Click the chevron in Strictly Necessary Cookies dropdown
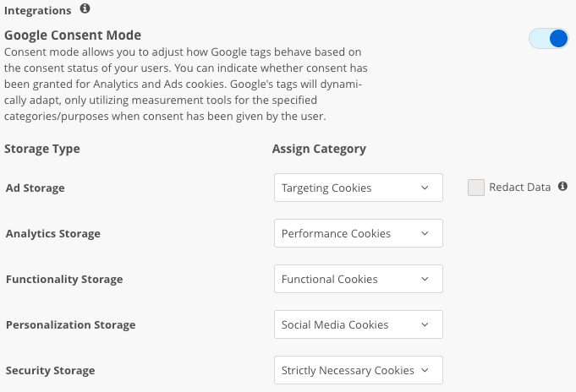Image resolution: width=576 pixels, height=392 pixels. pos(425,370)
